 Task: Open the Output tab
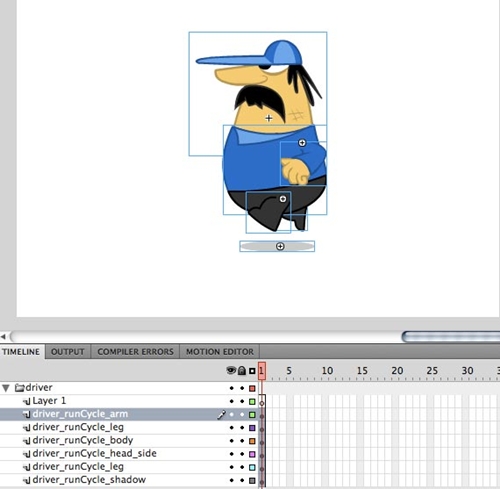pyautogui.click(x=68, y=352)
